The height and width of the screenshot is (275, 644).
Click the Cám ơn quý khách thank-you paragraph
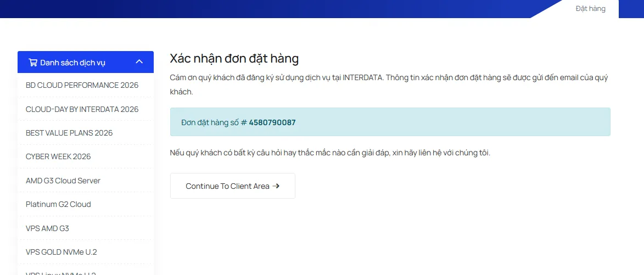(389, 85)
